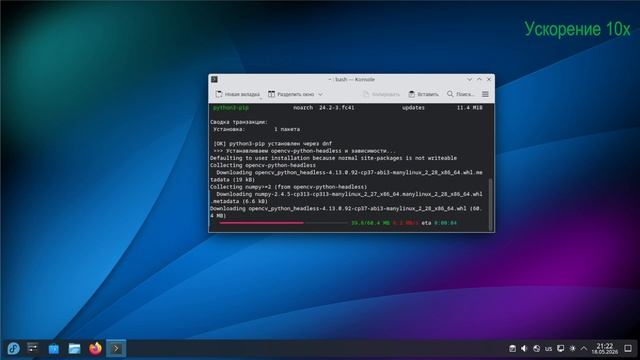
Task: Open the activities pager icon in taskbar
Action: tap(33, 348)
